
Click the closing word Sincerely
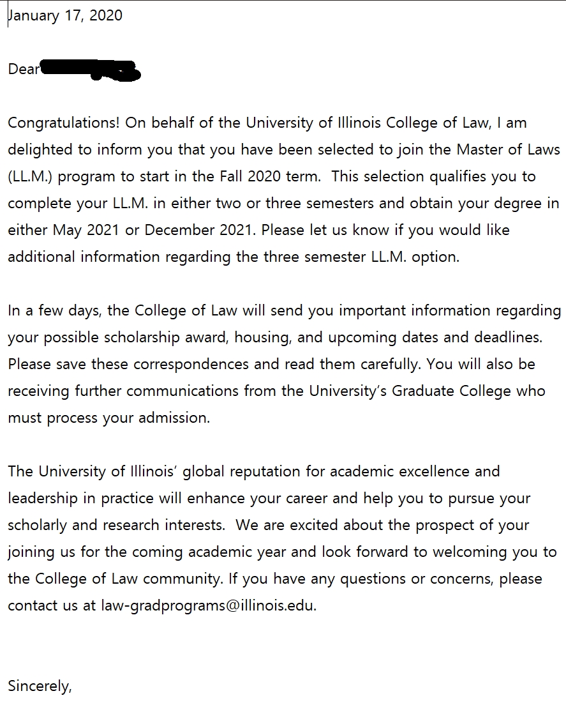(x=38, y=686)
